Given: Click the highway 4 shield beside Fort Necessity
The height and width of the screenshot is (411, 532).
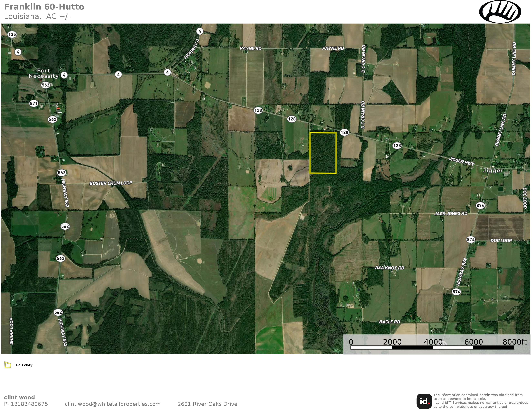Looking at the screenshot, I should tap(64, 75).
